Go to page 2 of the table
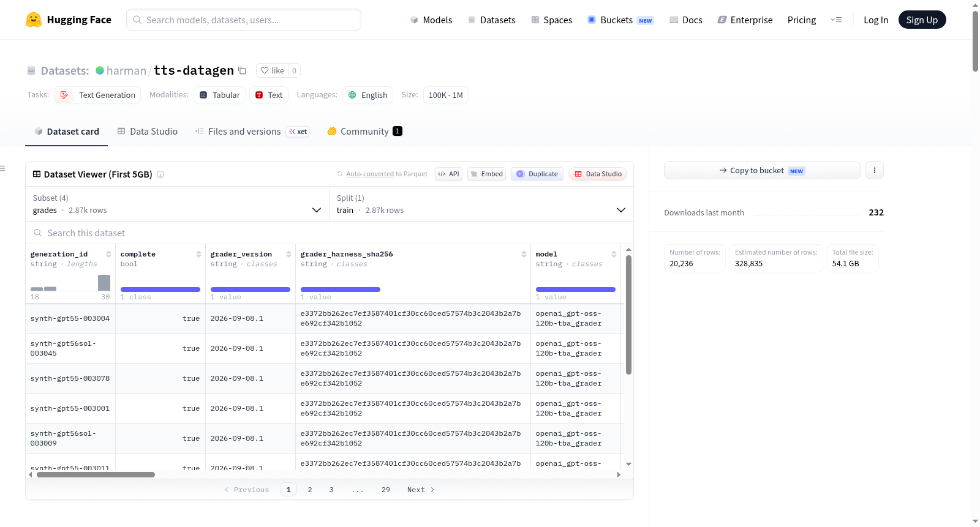This screenshot has height=527, width=980. pyautogui.click(x=310, y=490)
